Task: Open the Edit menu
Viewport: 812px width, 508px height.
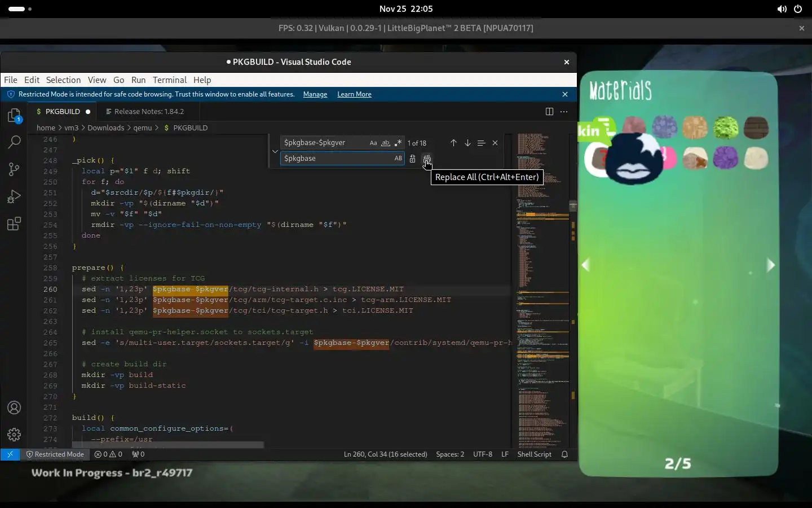Action: (32, 80)
